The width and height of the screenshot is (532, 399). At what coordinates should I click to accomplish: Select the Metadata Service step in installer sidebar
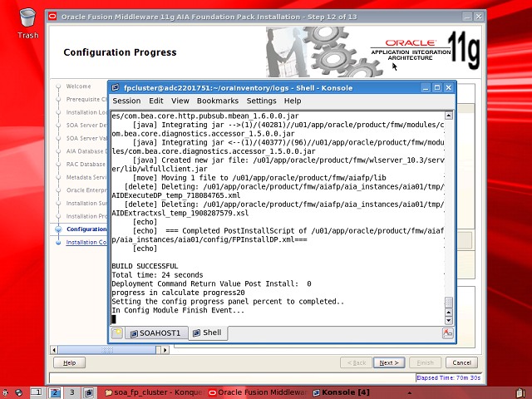[86, 177]
